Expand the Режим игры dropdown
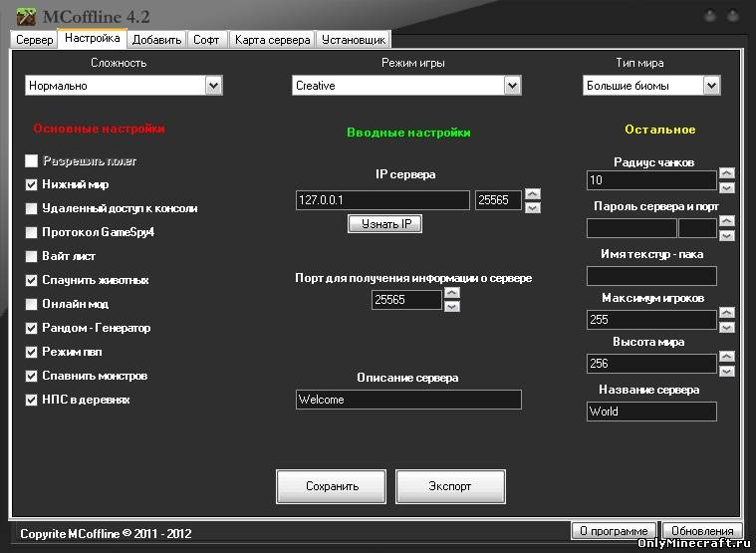 point(512,87)
